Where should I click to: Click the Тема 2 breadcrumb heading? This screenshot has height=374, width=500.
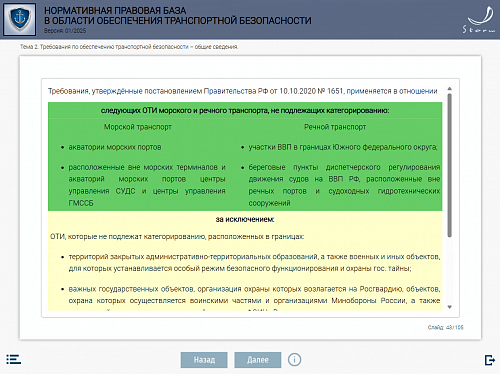click(x=129, y=47)
